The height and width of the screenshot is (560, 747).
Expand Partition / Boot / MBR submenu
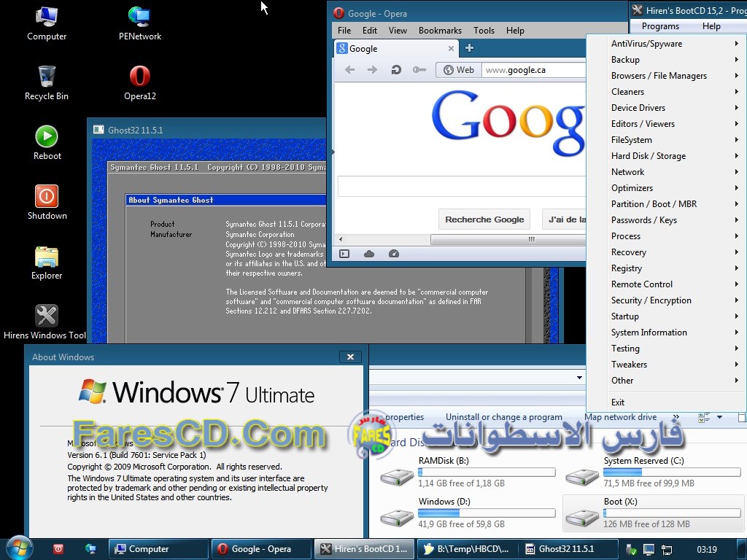pyautogui.click(x=667, y=204)
